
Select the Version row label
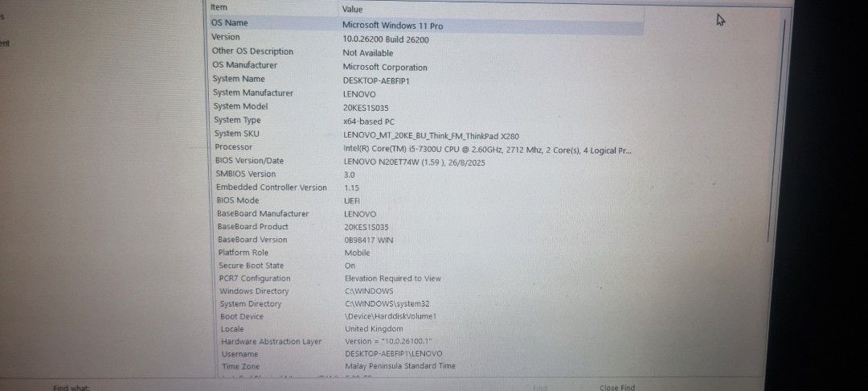click(225, 37)
